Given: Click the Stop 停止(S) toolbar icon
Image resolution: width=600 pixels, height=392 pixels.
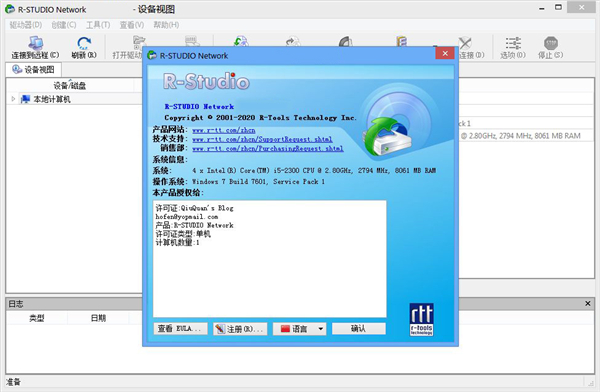Looking at the screenshot, I should (x=551, y=43).
